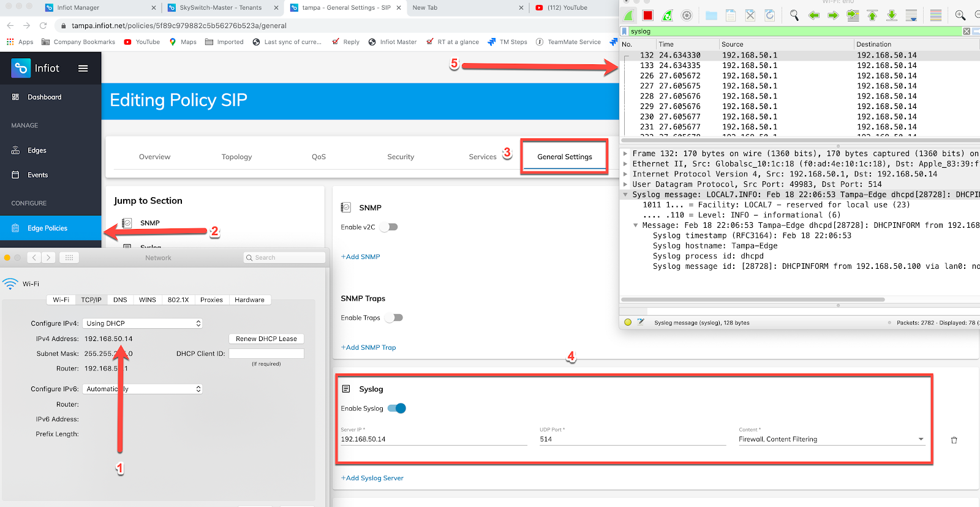Open Edges in the Infiot sidebar

coord(37,151)
